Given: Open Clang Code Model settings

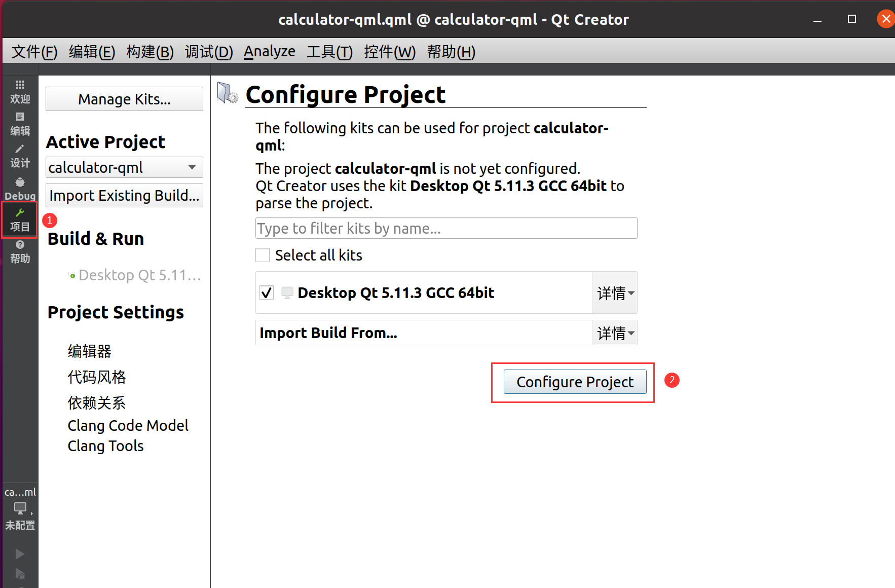Looking at the screenshot, I should tap(128, 425).
